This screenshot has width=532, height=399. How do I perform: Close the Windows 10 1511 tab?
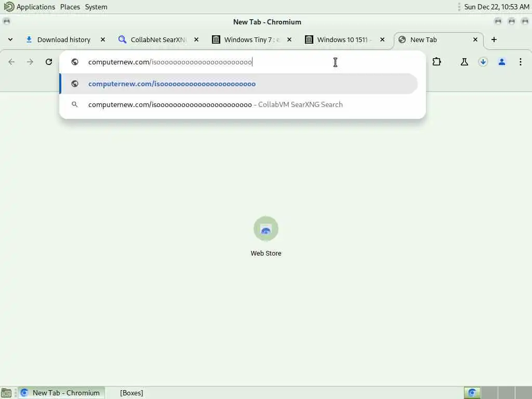(x=382, y=39)
